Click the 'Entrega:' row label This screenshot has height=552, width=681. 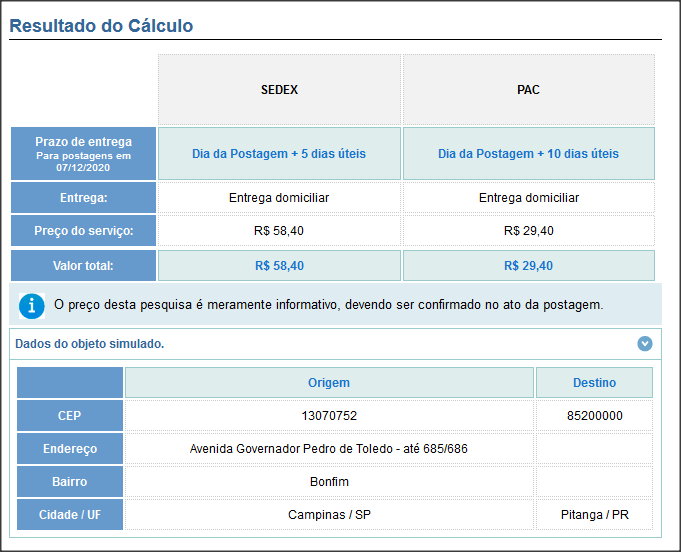[x=83, y=198]
